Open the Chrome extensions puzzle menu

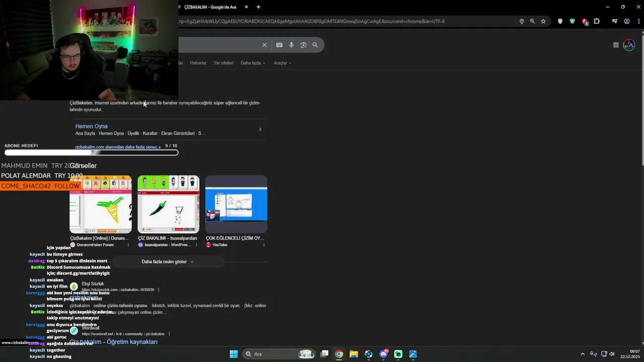[597, 21]
